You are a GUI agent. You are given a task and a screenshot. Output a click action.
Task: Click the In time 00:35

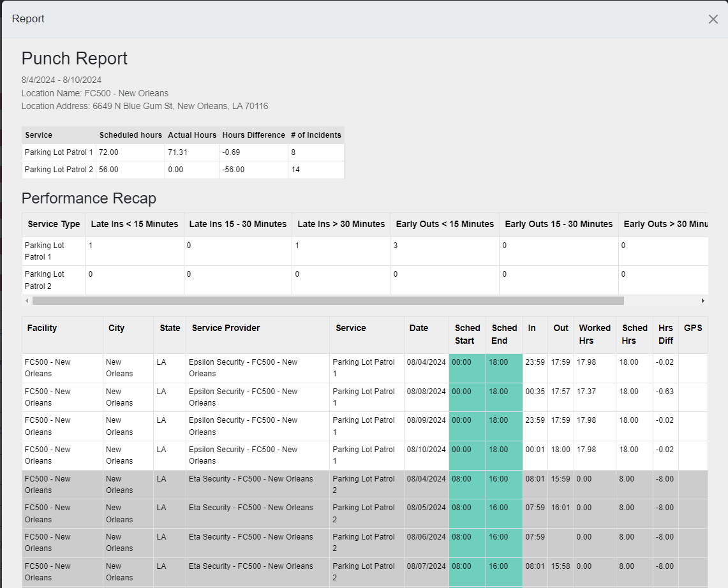pyautogui.click(x=535, y=391)
